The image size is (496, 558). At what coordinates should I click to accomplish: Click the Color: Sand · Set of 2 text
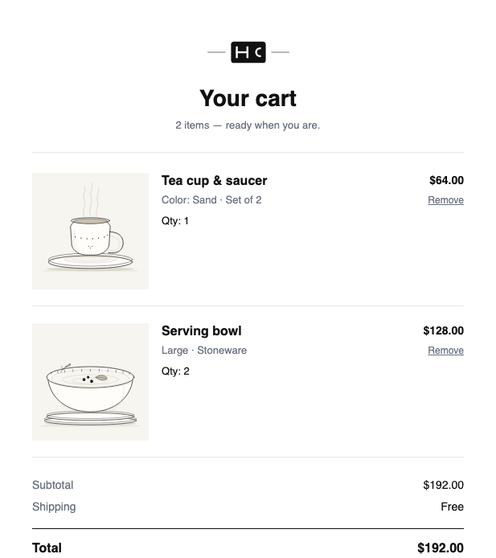tap(211, 200)
